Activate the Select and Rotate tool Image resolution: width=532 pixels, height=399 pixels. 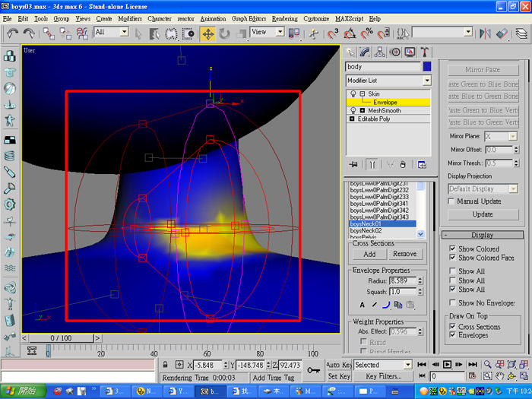(x=224, y=33)
